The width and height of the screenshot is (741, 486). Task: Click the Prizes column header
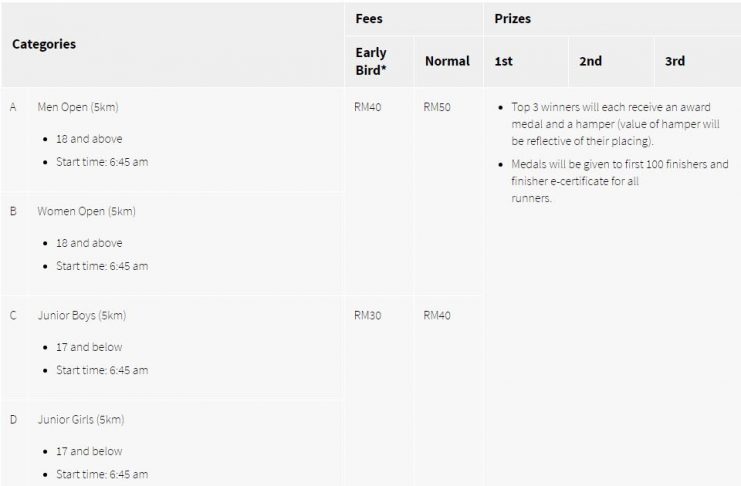click(513, 18)
